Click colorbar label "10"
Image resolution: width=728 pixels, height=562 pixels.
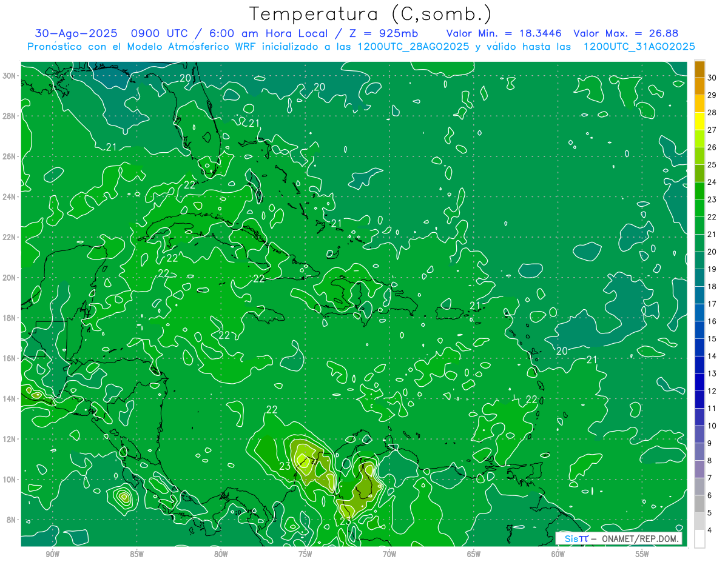point(712,426)
